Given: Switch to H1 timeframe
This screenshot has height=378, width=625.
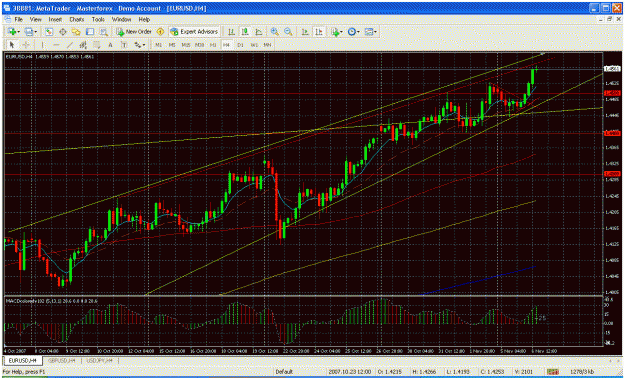Looking at the screenshot, I should point(213,45).
